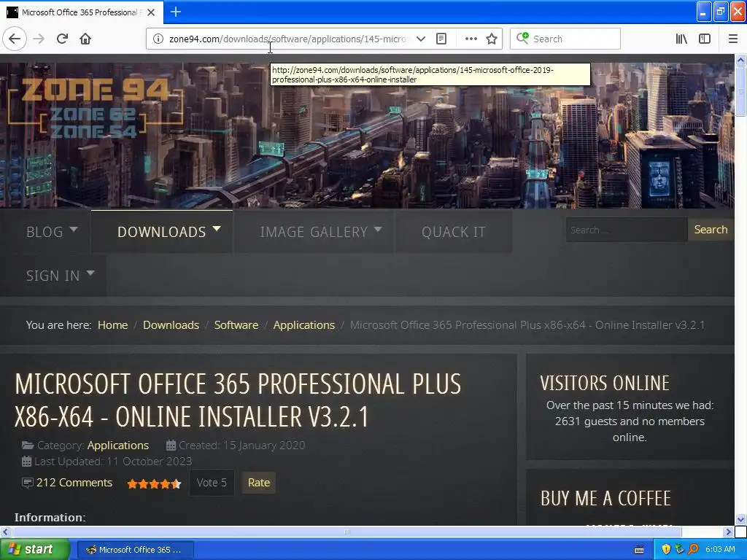The width and height of the screenshot is (747, 560).
Task: Close the Microsoft Office 365 tab
Action: click(x=151, y=12)
